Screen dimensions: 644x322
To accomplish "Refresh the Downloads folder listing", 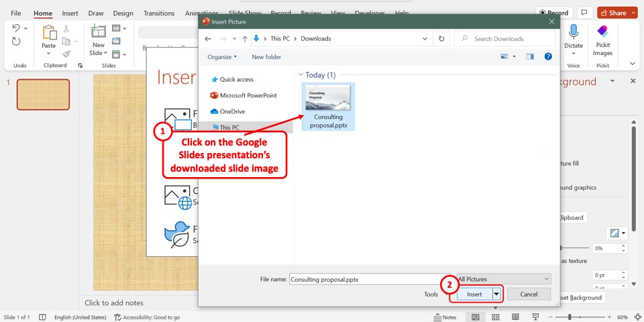I will (x=441, y=39).
